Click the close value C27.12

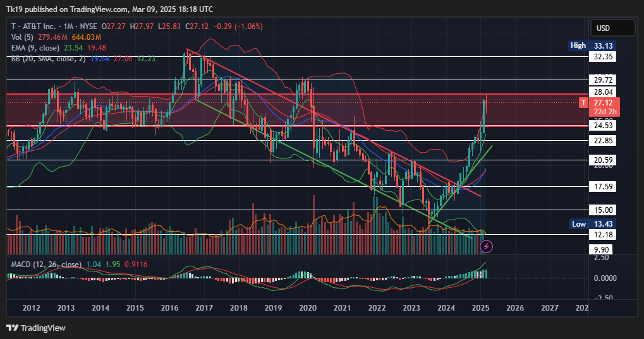point(197,27)
